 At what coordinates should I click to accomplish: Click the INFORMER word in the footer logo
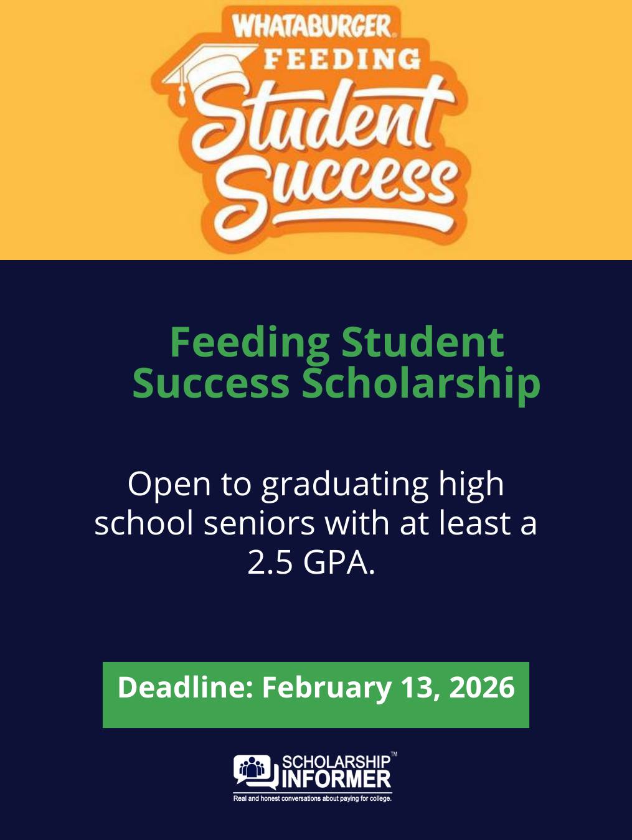coord(336,780)
